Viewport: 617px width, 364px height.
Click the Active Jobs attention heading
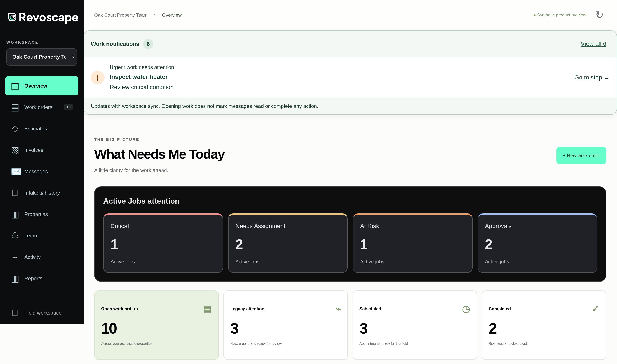[x=141, y=201]
